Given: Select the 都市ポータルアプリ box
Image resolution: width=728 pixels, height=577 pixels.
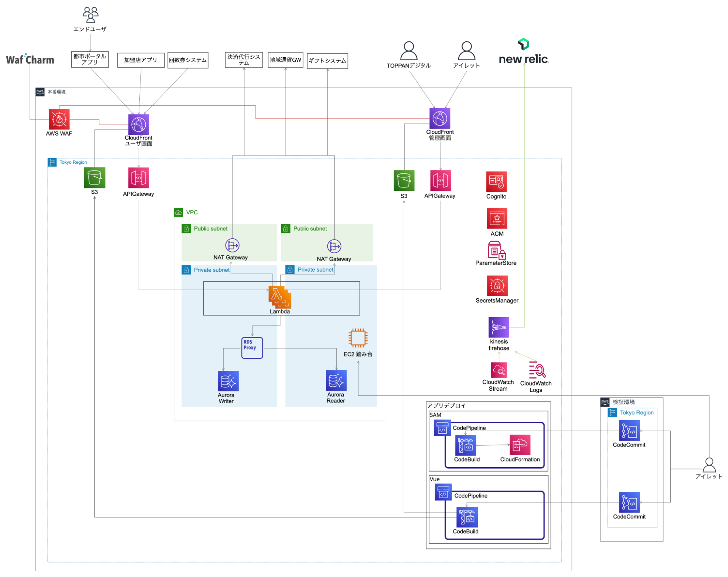Looking at the screenshot, I should coord(90,59).
